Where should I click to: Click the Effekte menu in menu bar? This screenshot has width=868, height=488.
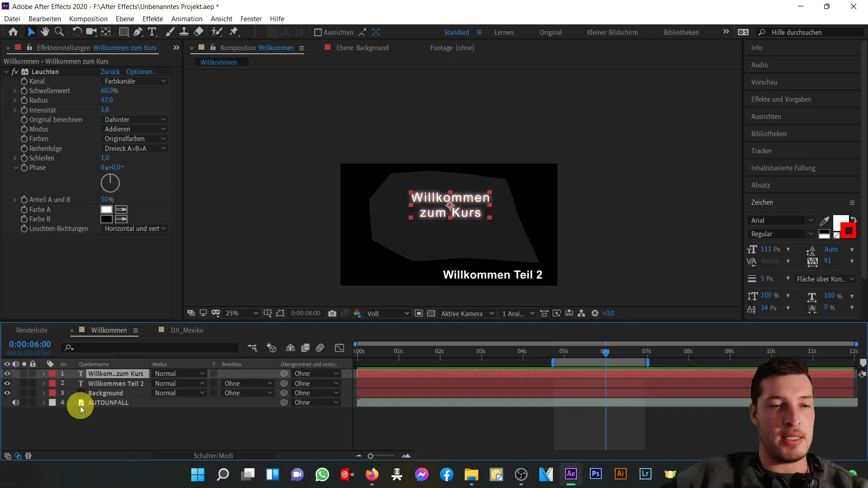pos(153,18)
